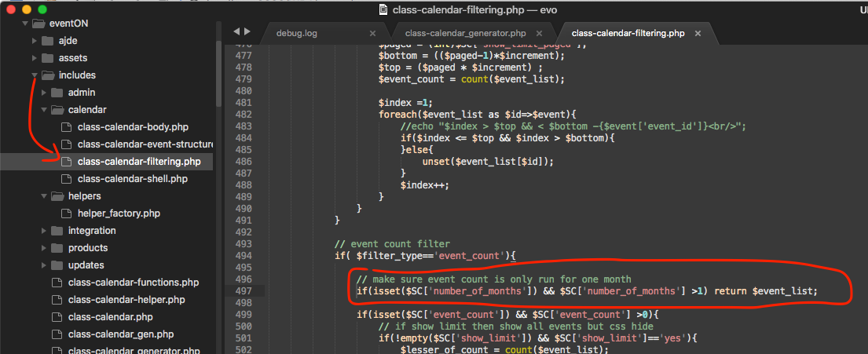
Task: Open class-calendar-shell.php in sidebar
Action: click(x=132, y=179)
